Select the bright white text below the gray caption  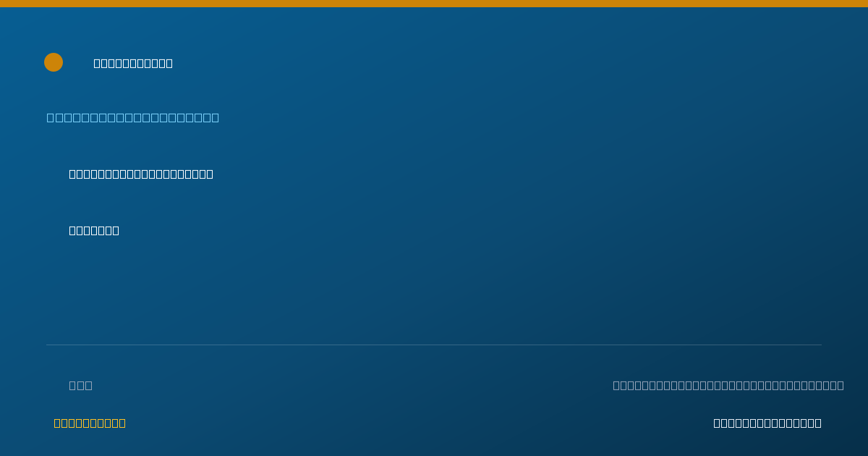pyautogui.click(x=767, y=423)
